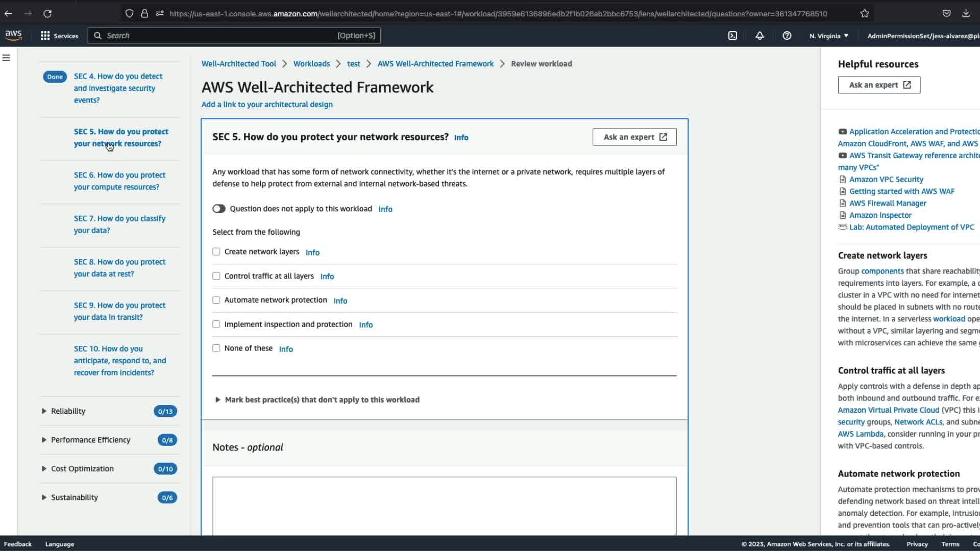
Task: Bookmark page with star icon
Action: [864, 14]
